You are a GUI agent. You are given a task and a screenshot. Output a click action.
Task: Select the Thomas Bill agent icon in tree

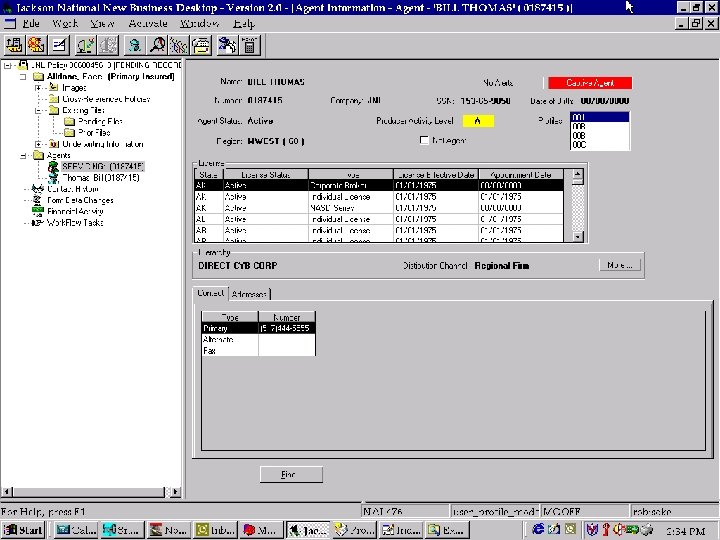[53, 177]
